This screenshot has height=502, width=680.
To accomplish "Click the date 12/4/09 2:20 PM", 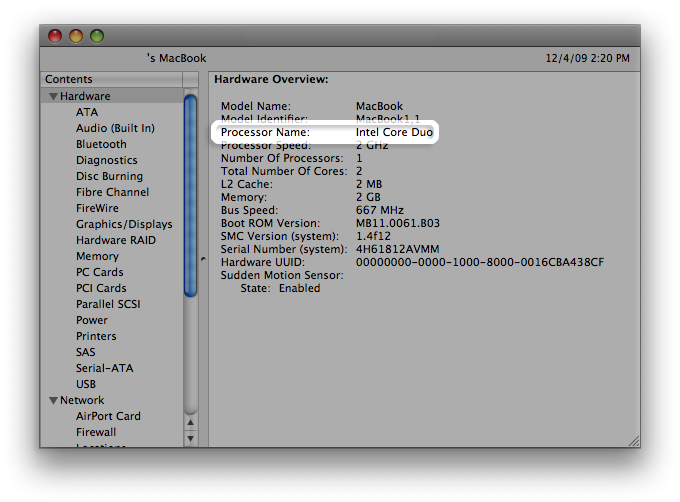I will click(x=587, y=59).
